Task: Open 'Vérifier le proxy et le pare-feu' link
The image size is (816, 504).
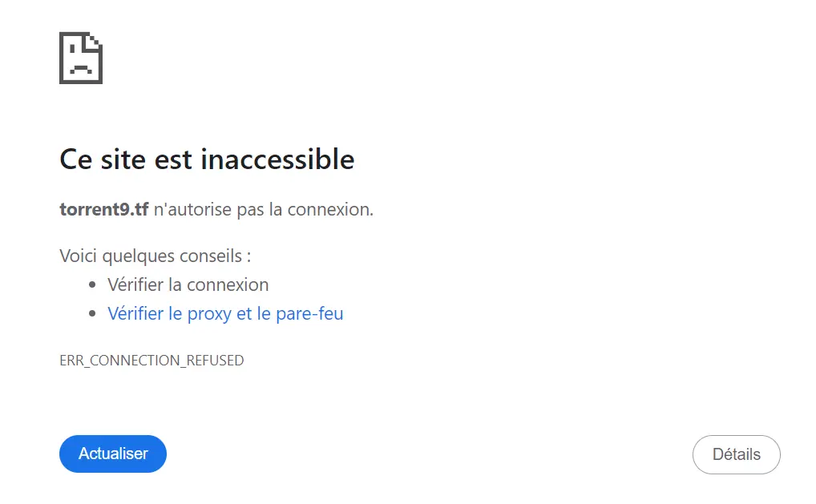Action: [x=226, y=313]
